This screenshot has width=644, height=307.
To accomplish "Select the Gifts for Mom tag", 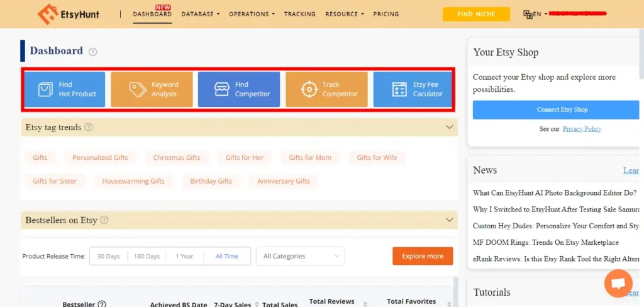I will (310, 157).
